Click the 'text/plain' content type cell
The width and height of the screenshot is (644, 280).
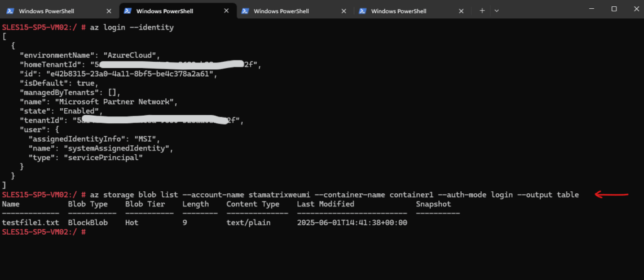point(248,223)
